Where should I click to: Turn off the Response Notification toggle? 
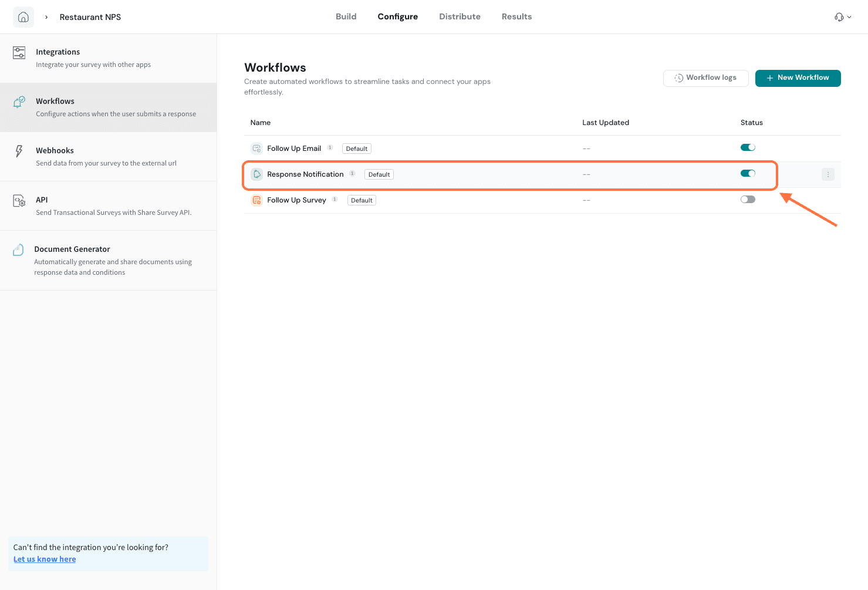748,173
